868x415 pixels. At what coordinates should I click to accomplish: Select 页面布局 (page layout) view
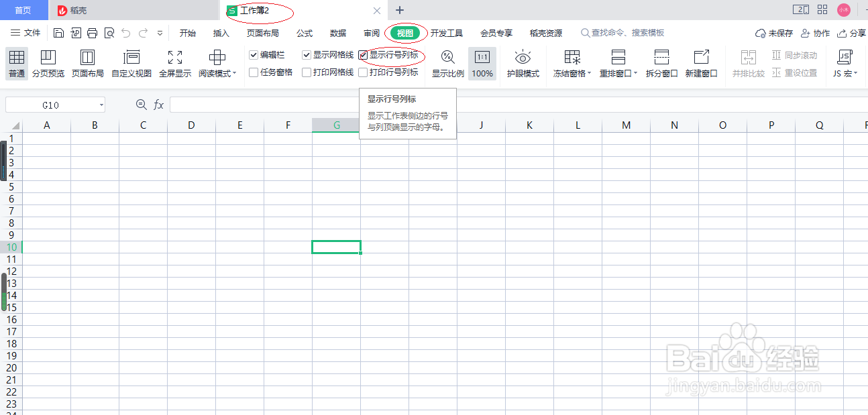point(88,64)
